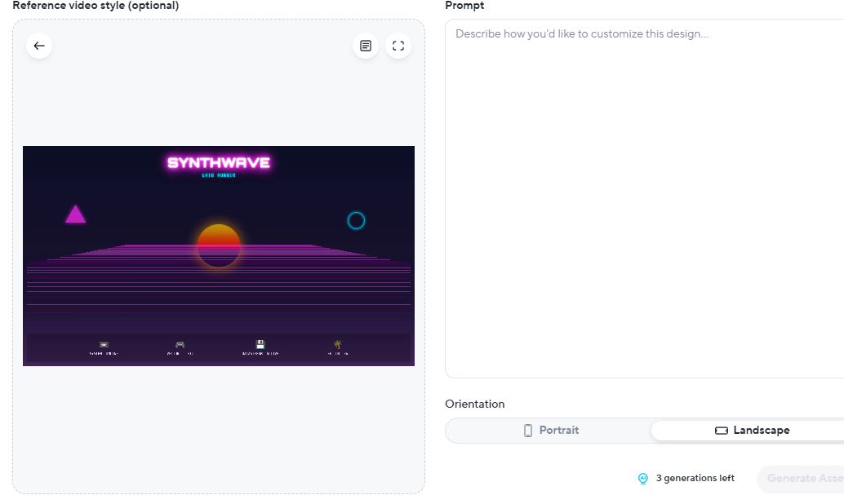Click the floppy disk icon in preview
Screen dimensions: 844x504
click(x=260, y=345)
